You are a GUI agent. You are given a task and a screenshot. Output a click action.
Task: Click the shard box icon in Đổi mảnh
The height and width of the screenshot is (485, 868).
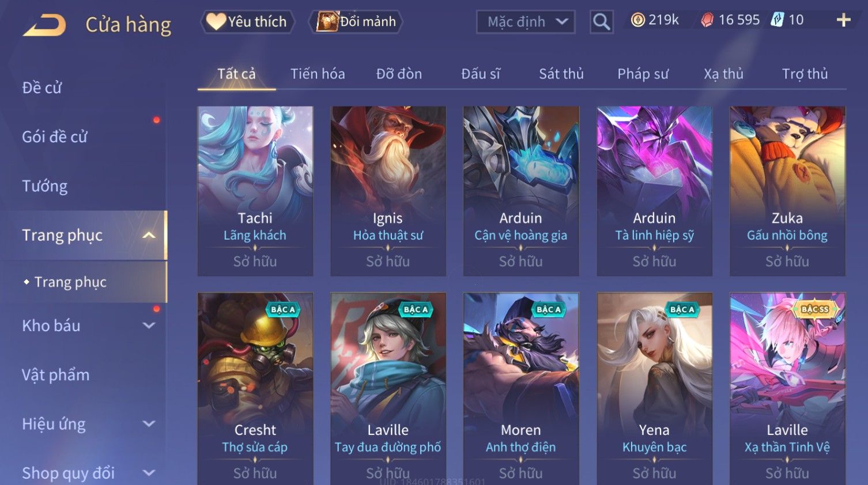[x=327, y=21]
